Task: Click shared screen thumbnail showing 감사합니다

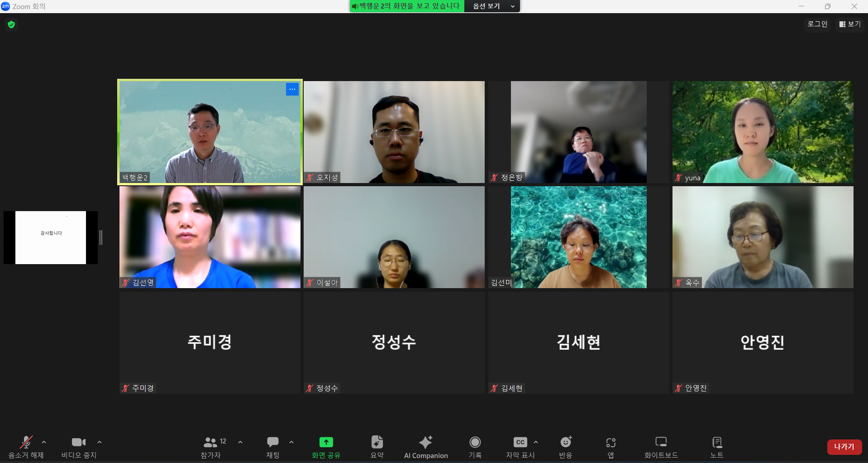Action: tap(51, 237)
